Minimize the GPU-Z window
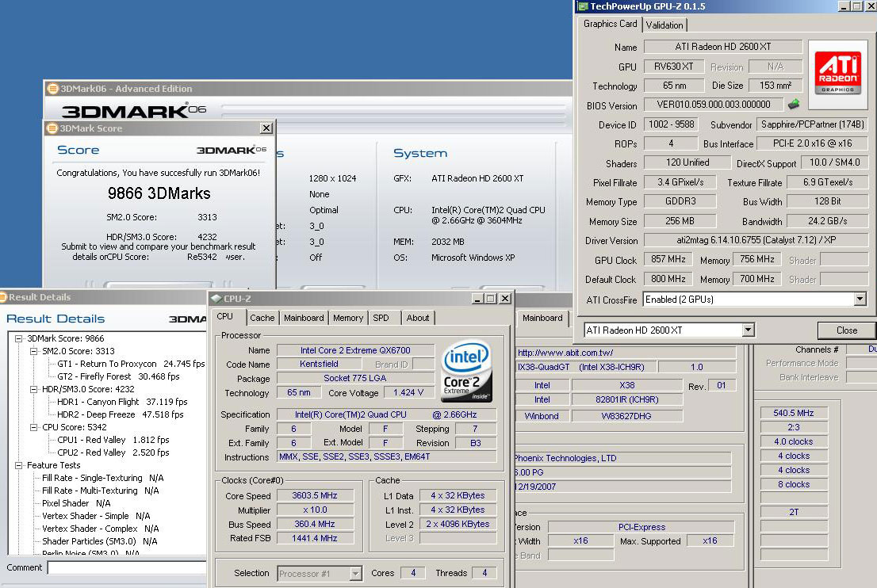The image size is (877, 588). tap(844, 6)
